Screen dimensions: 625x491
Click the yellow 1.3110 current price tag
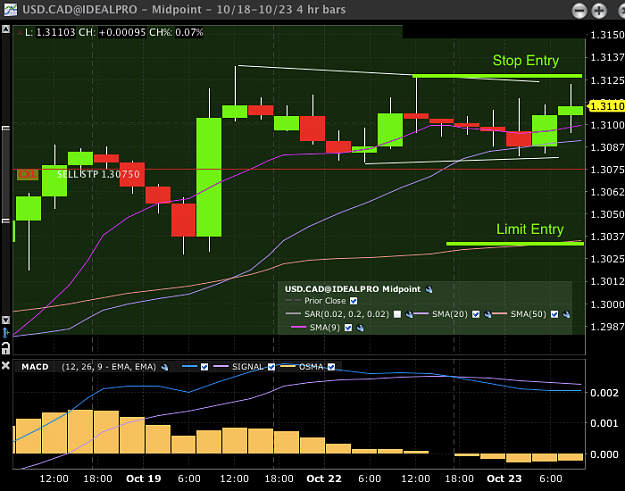pos(607,106)
